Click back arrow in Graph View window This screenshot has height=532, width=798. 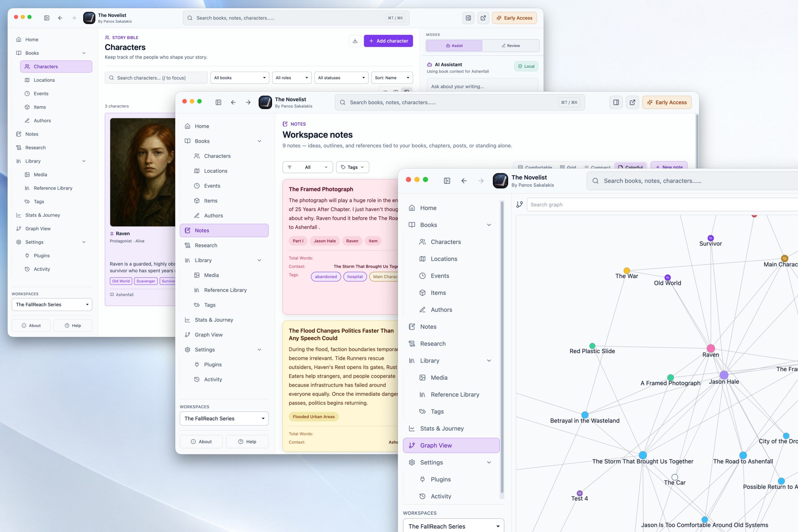click(464, 181)
